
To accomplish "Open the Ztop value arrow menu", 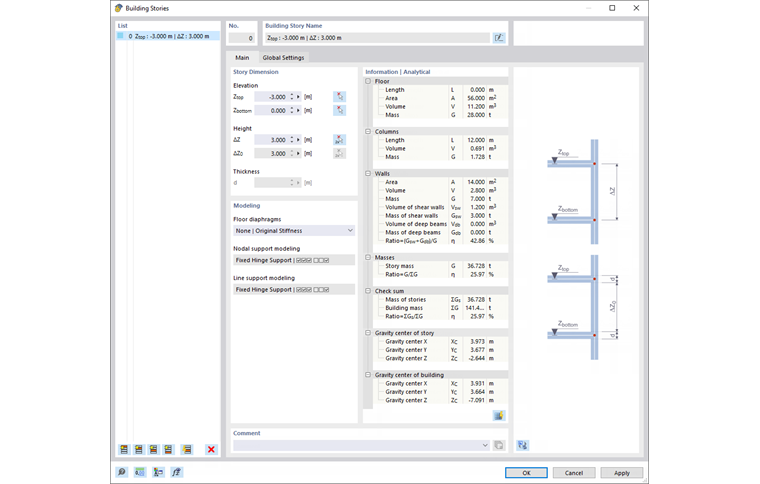I will (x=298, y=97).
